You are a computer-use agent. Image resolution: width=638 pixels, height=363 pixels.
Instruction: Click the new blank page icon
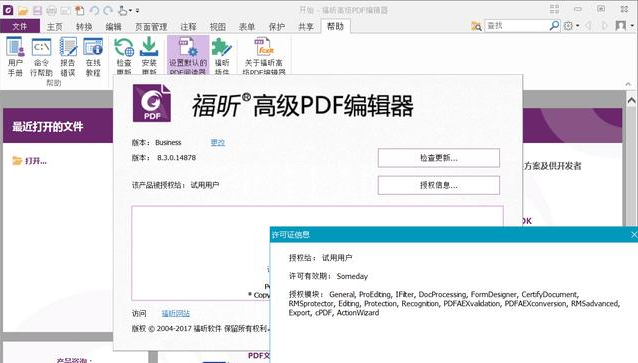80,10
